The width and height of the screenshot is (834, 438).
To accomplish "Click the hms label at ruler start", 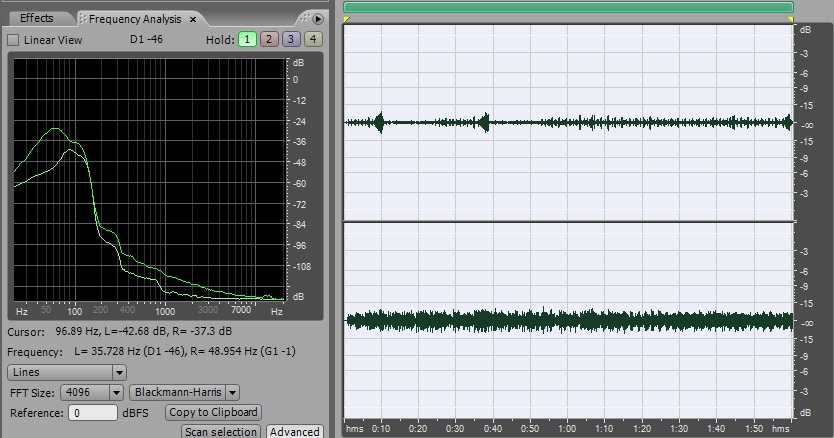I will (x=355, y=428).
